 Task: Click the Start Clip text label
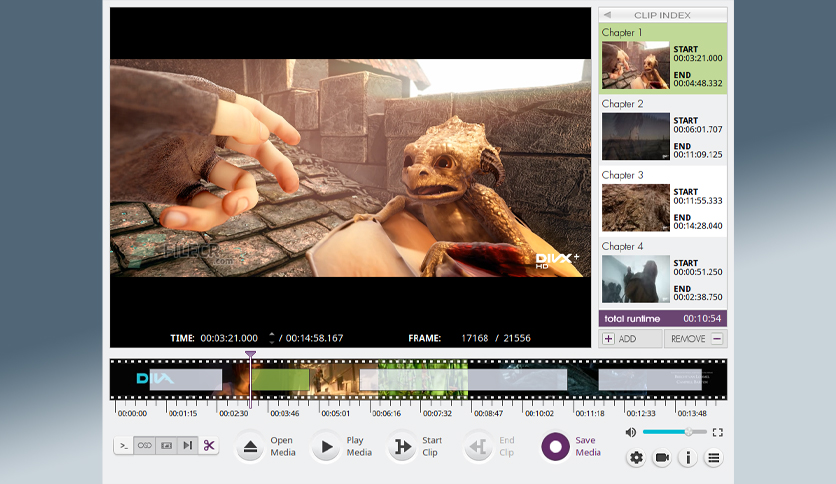pos(432,446)
